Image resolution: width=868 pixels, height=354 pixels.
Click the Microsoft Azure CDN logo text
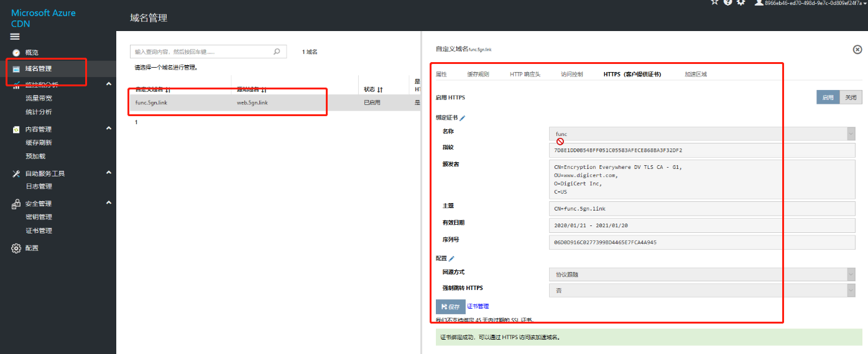click(x=44, y=18)
